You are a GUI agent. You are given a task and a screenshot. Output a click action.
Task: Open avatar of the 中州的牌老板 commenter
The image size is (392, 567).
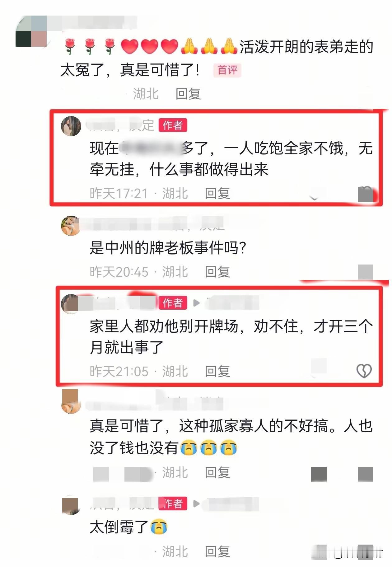[x=70, y=226]
